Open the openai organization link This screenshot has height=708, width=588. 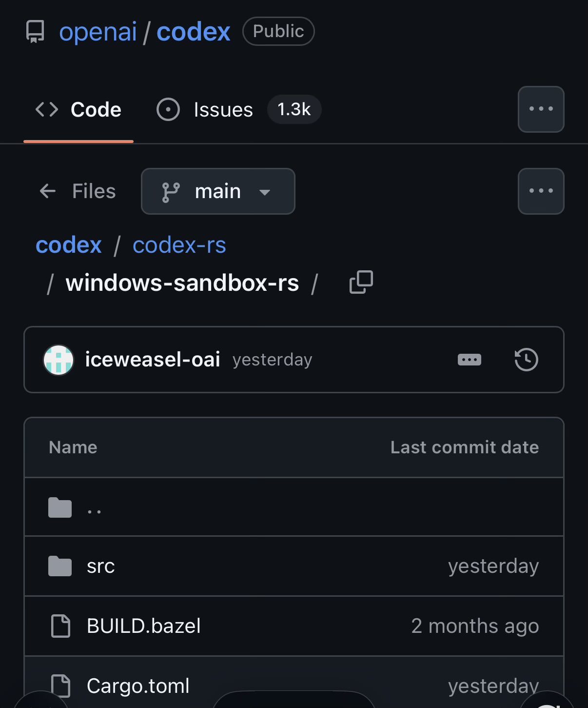point(98,32)
